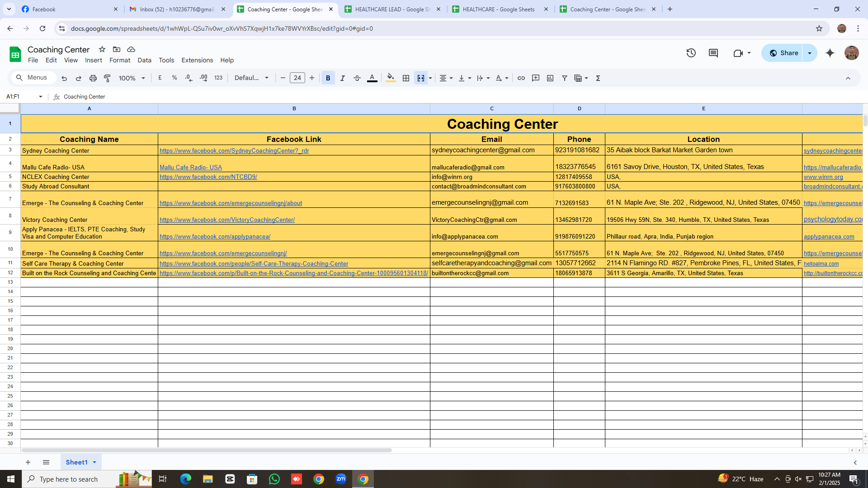Toggle strikethrough on selected cells

pyautogui.click(x=357, y=78)
